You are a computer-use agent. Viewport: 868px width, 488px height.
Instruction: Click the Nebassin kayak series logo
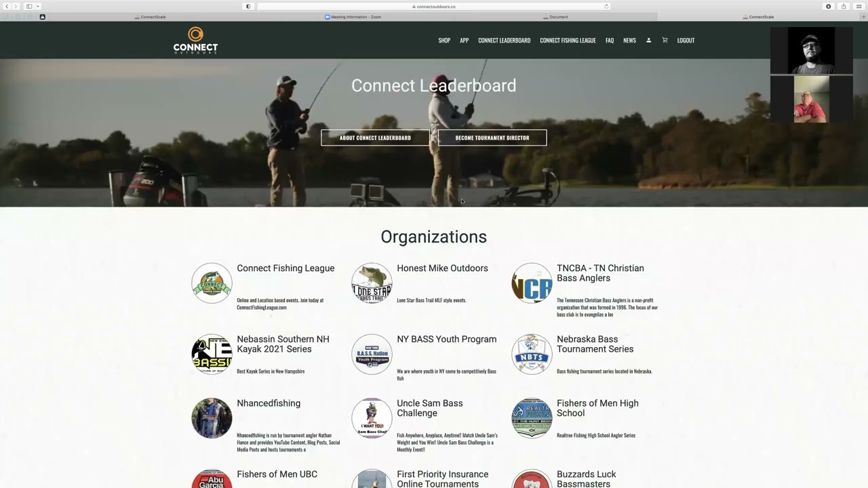(x=212, y=354)
